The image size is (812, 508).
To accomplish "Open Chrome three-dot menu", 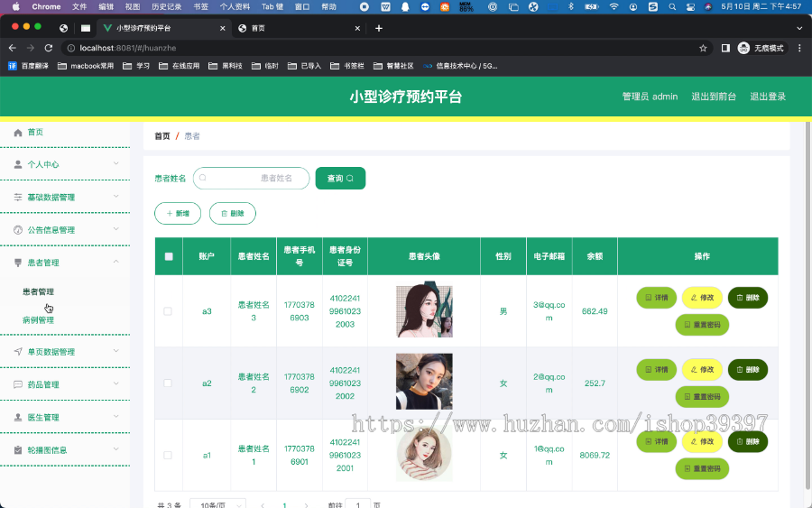I will click(799, 48).
